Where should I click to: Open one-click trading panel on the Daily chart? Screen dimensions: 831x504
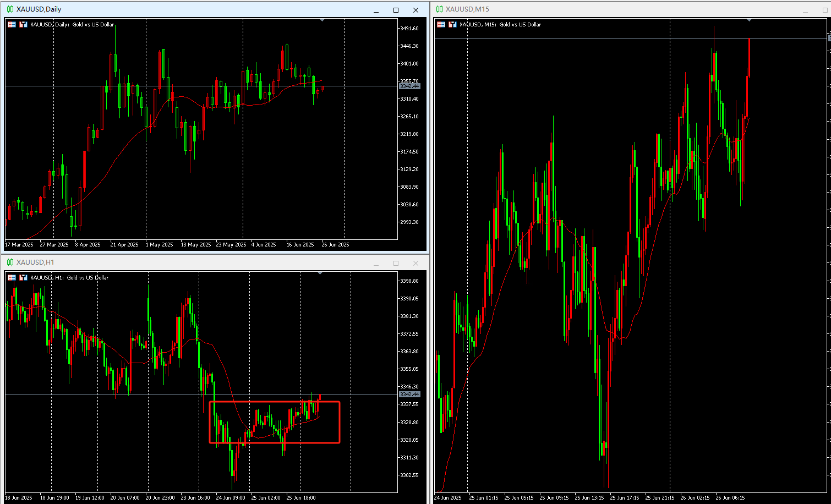(x=12, y=24)
